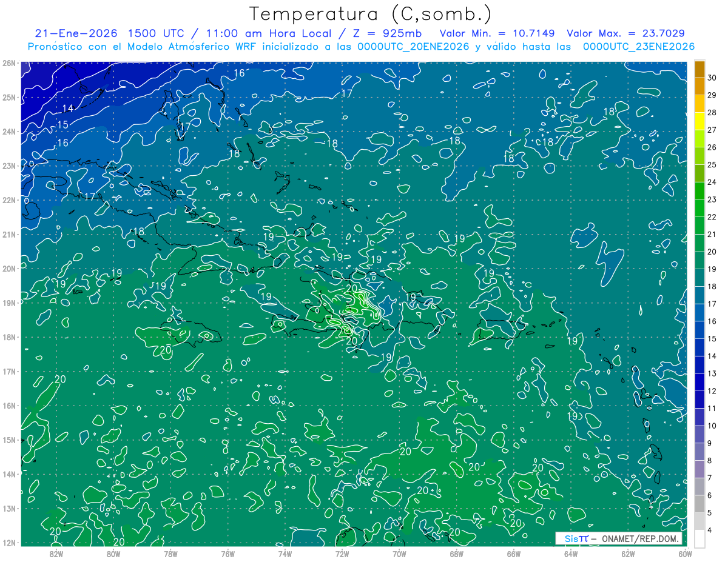Viewport: 728px width, 562px height.
Task: Click the '60W' longitude axis label
Action: [x=684, y=553]
